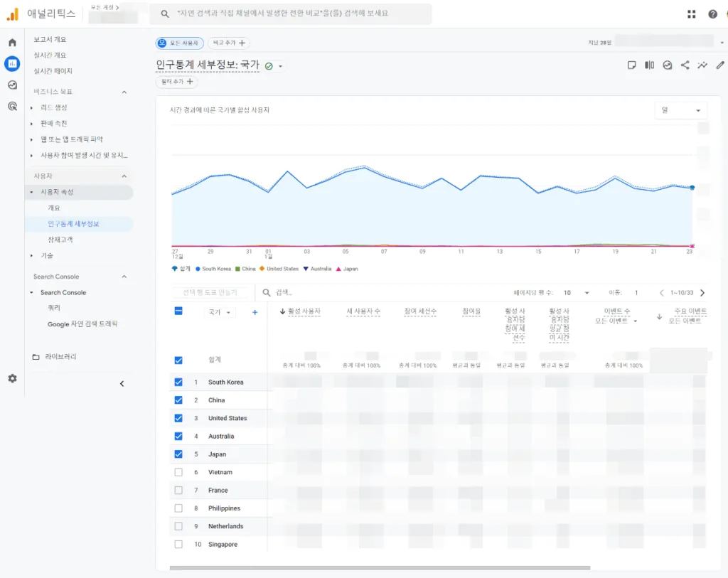Select 실시간 개요 in sidebar
728x578 pixels.
[50, 55]
